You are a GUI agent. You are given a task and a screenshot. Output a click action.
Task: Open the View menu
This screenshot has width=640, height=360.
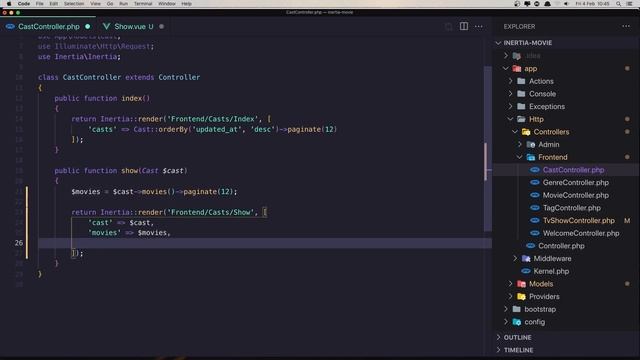coord(95,4)
